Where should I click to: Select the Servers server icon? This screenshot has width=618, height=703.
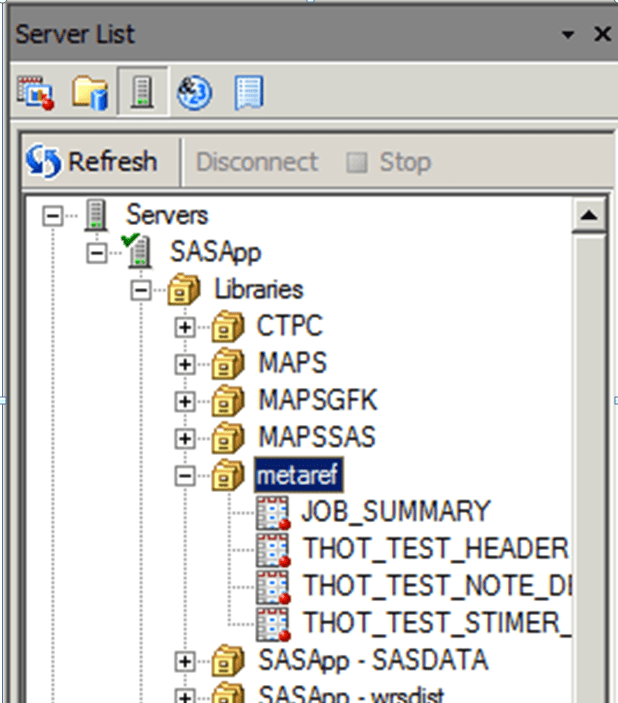[x=96, y=215]
